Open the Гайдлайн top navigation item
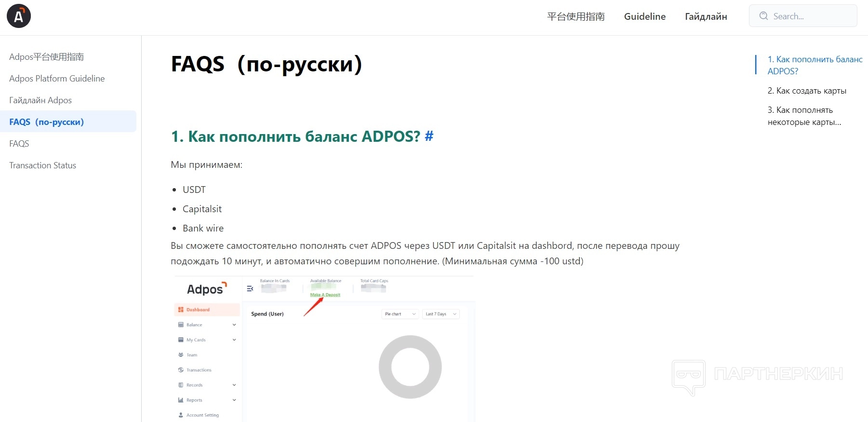The width and height of the screenshot is (868, 422). (x=706, y=16)
